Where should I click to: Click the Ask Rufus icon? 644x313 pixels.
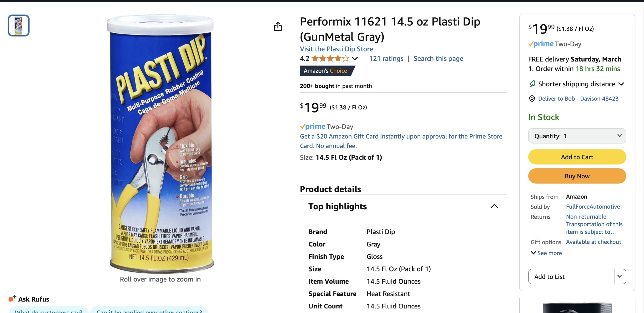(12, 298)
